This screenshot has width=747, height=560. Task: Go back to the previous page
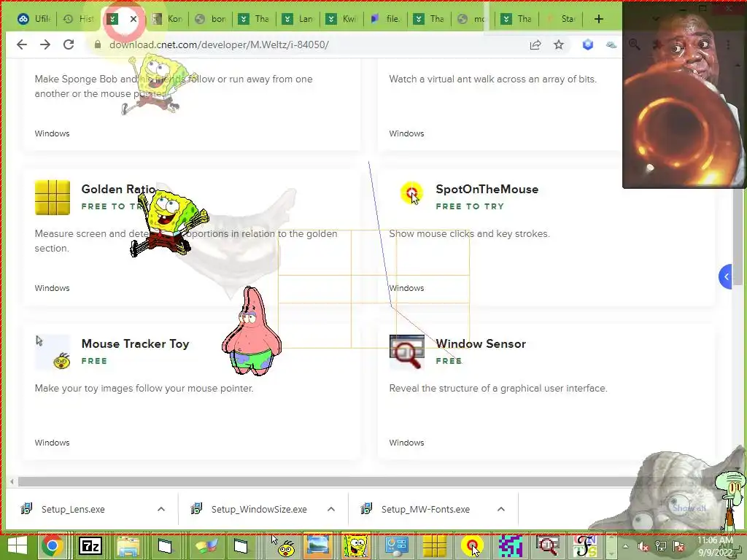point(22,44)
